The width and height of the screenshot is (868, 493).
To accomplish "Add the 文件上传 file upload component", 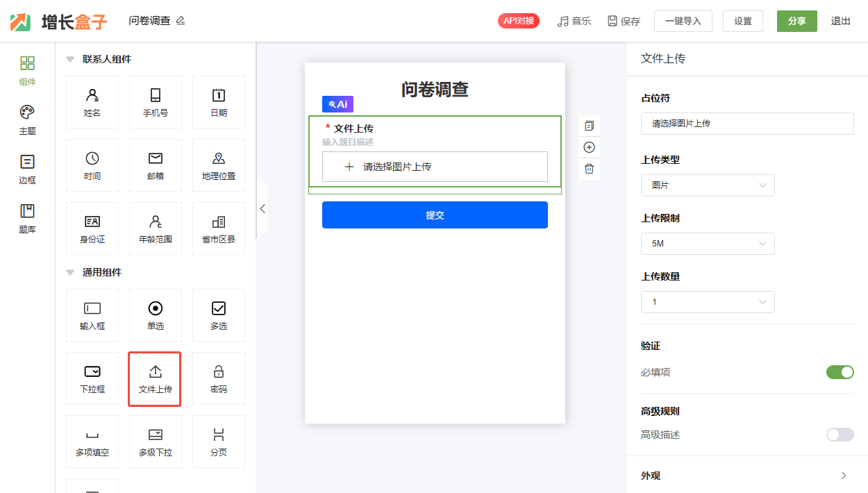I will coord(155,378).
